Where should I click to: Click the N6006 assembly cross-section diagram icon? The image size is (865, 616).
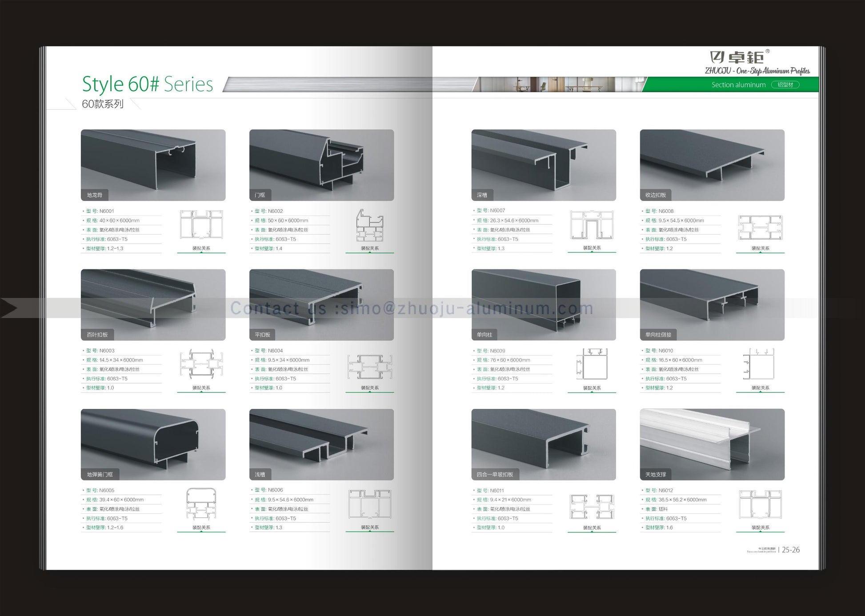pyautogui.click(x=369, y=504)
